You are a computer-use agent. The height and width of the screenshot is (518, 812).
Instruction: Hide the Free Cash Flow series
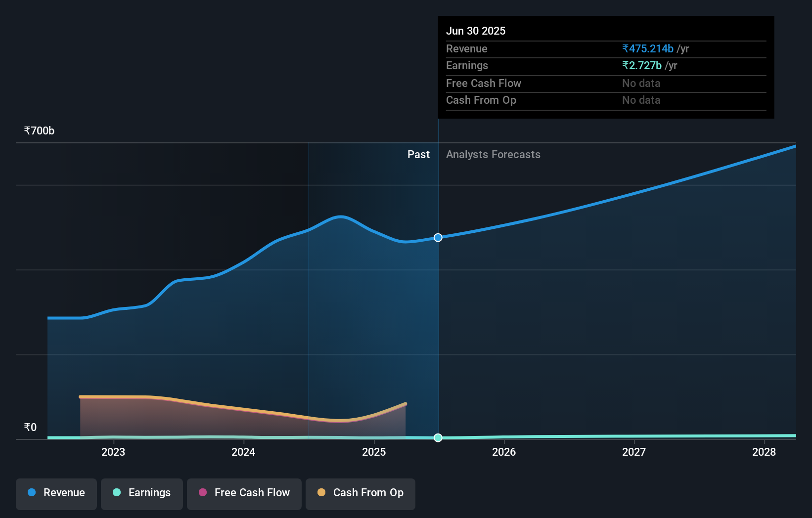[244, 493]
